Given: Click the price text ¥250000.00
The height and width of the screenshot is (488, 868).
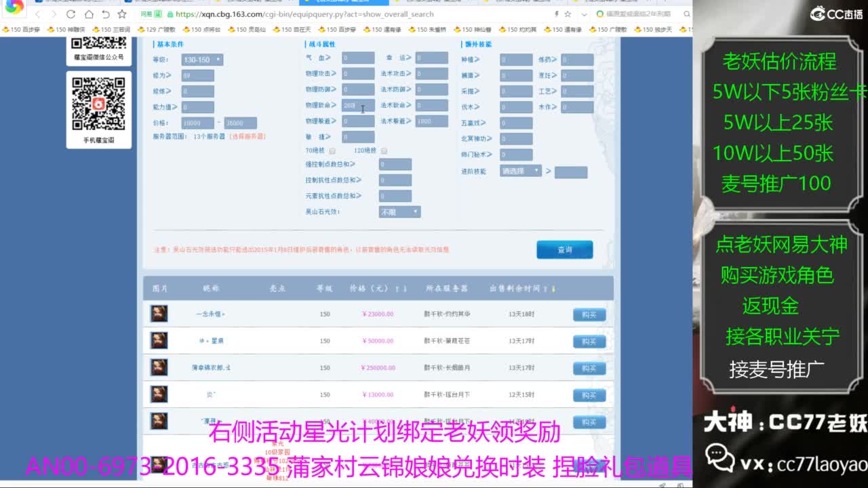Looking at the screenshot, I should coord(378,367).
